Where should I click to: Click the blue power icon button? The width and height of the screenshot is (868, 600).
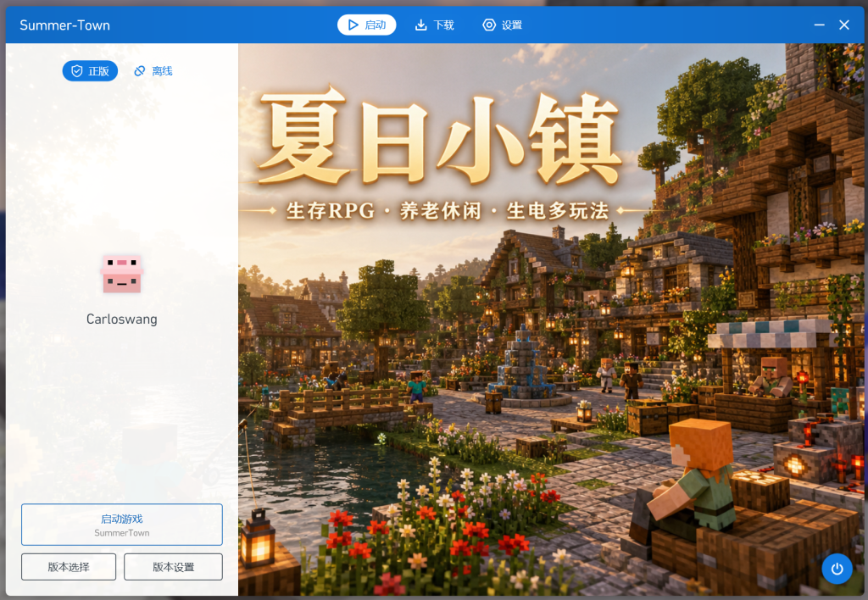coord(837,569)
